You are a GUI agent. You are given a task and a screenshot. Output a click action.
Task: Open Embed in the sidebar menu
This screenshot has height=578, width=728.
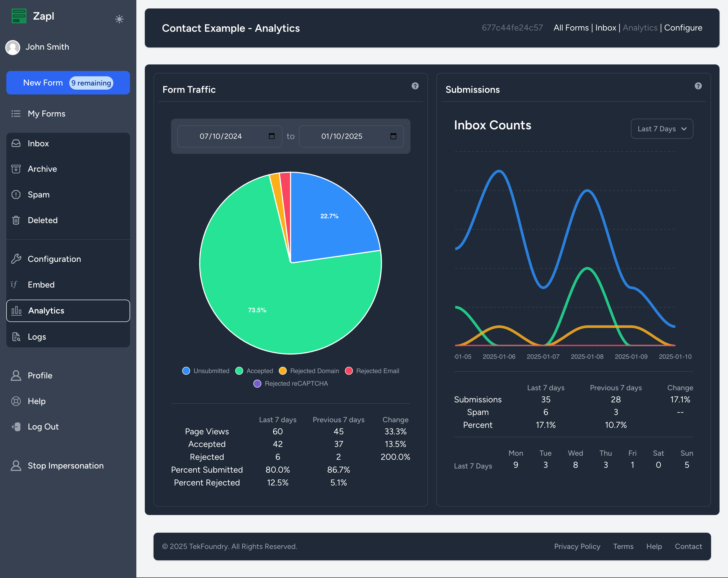41,285
